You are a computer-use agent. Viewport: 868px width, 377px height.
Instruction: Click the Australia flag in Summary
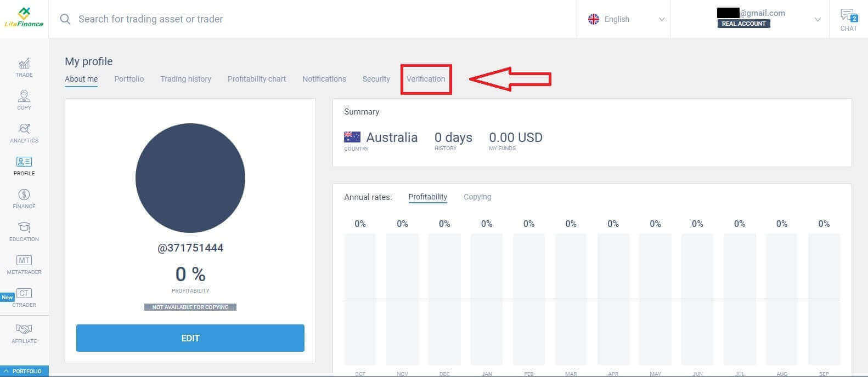[x=352, y=137]
